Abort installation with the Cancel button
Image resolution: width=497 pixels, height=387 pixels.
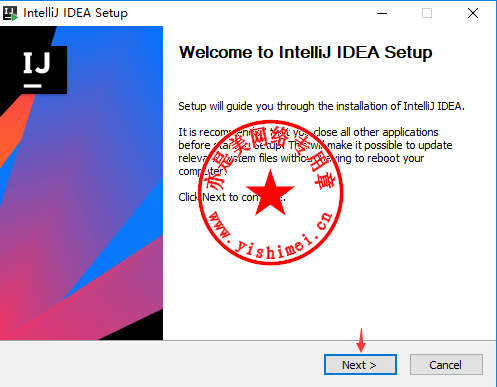[446, 365]
